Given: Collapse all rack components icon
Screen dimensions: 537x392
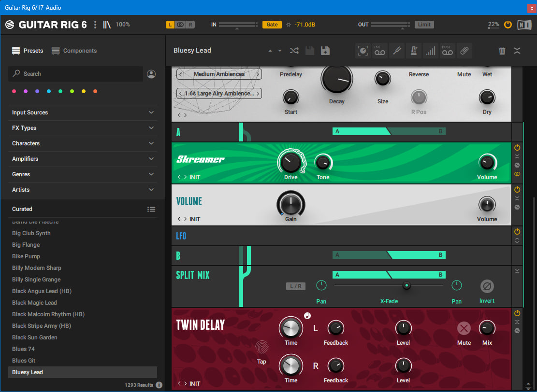Looking at the screenshot, I should pos(517,51).
